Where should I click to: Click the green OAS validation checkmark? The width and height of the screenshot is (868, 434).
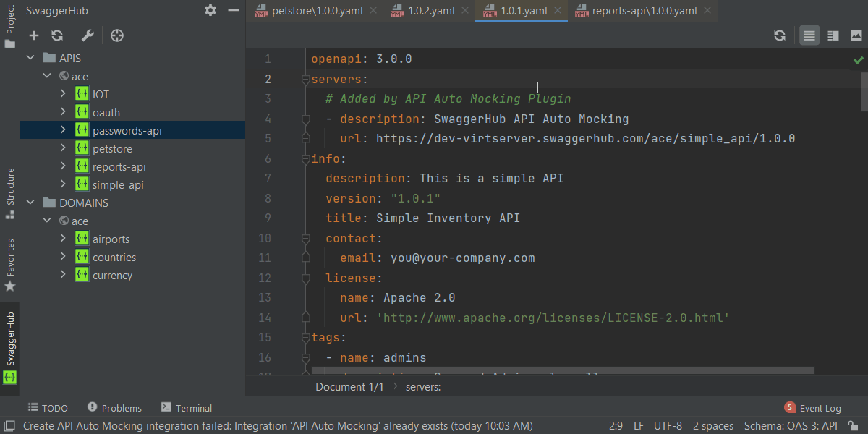859,59
